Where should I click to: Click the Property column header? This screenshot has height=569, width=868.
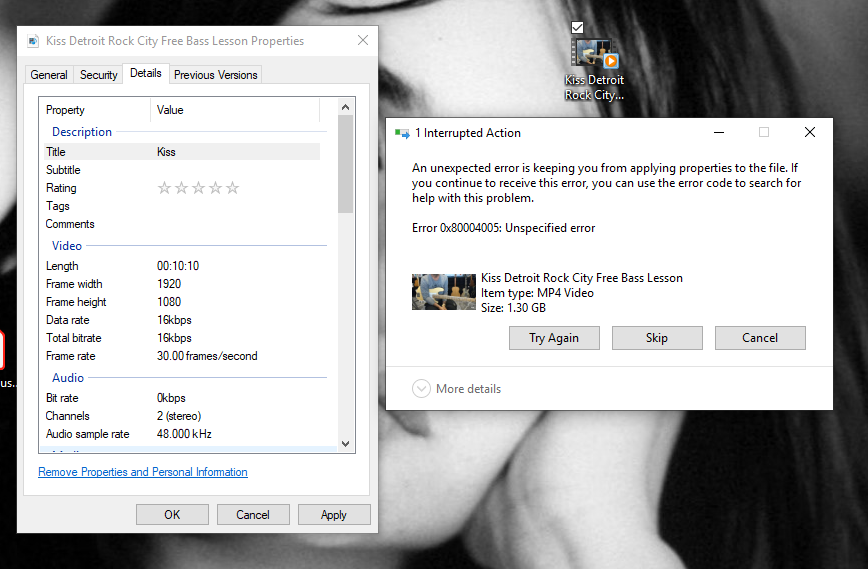(x=95, y=110)
